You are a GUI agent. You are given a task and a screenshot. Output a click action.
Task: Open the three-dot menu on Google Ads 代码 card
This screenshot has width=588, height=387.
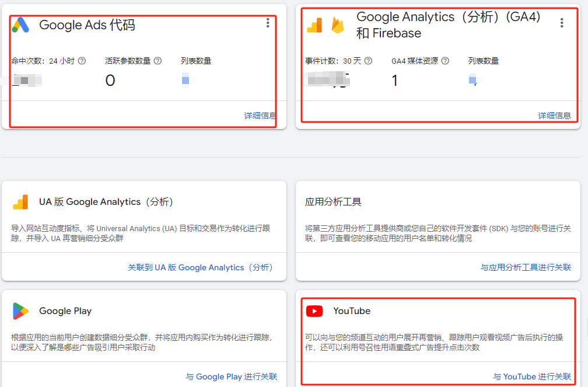click(x=268, y=23)
